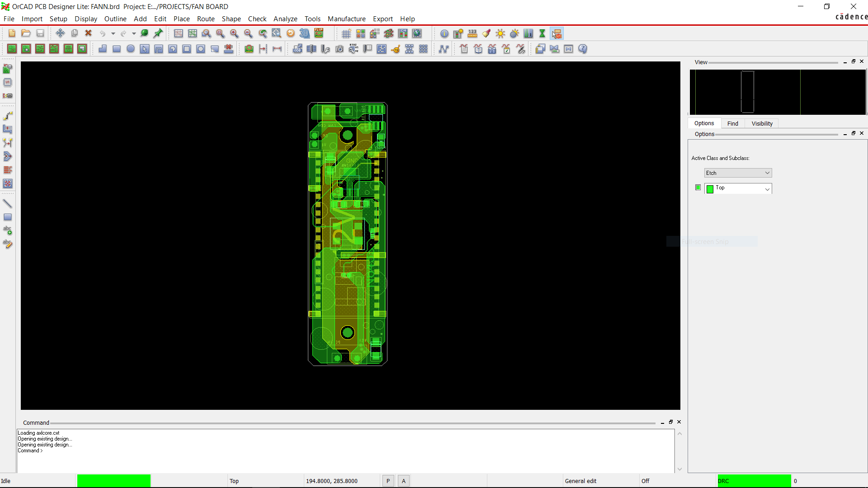Screen dimensions: 868x488
Task: Switch to the Visibility tab
Action: pos(762,123)
